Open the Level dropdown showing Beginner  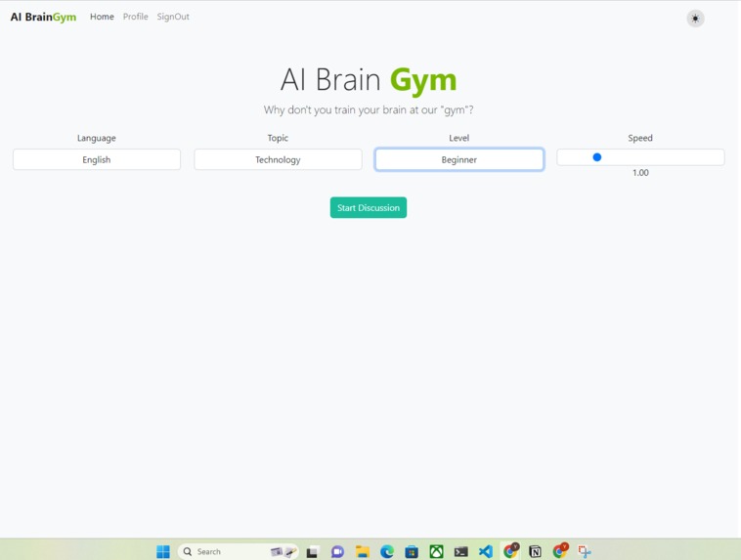458,159
